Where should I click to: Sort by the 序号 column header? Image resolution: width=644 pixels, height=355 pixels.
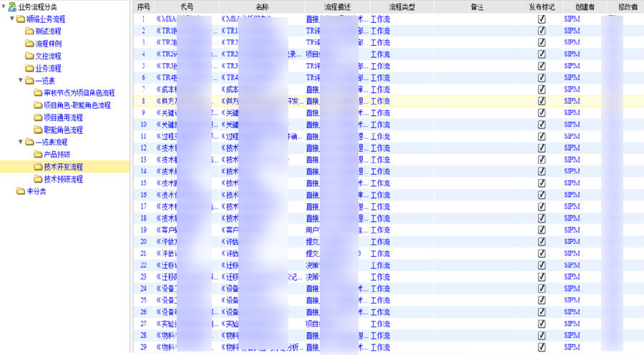coord(144,7)
